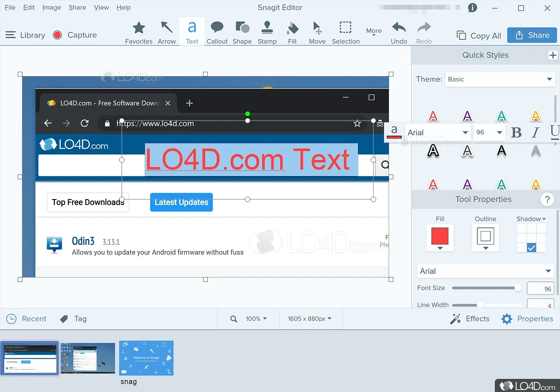Click the Undo arrow

399,32
